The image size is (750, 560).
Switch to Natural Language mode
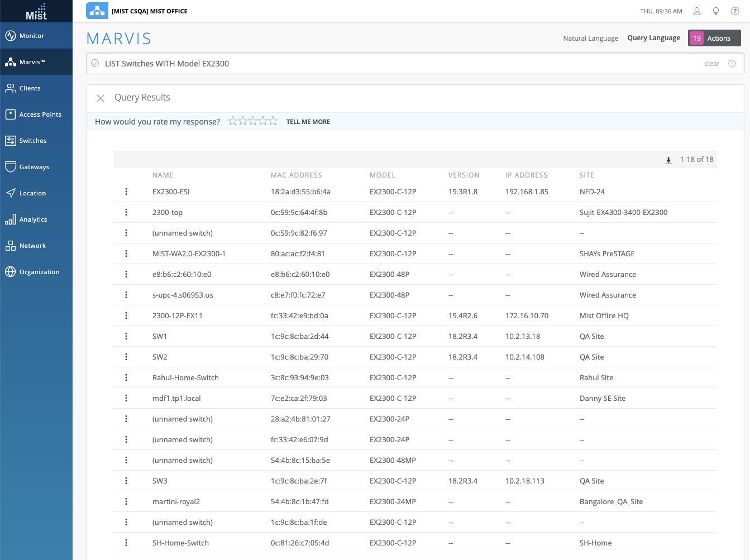tap(590, 39)
